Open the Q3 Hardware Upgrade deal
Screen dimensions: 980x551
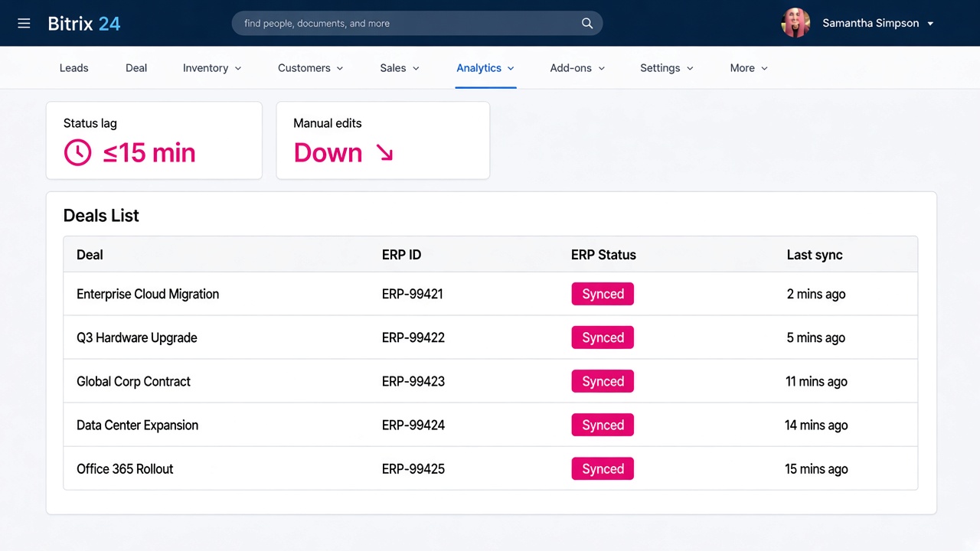click(137, 337)
